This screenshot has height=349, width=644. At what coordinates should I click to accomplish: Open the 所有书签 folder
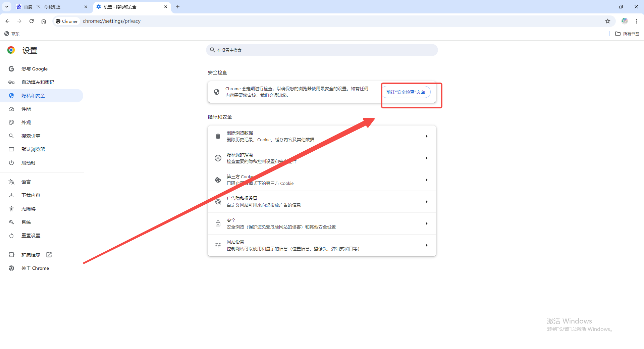[x=628, y=34]
